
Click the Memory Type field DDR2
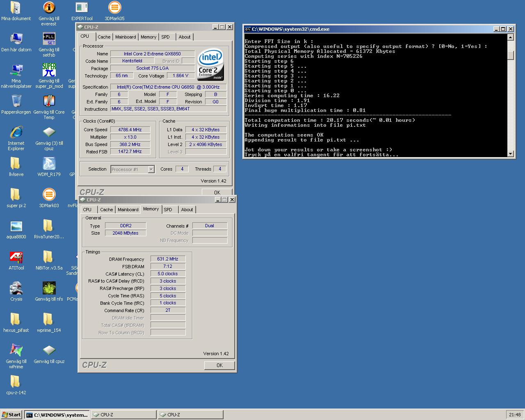pyautogui.click(x=126, y=226)
